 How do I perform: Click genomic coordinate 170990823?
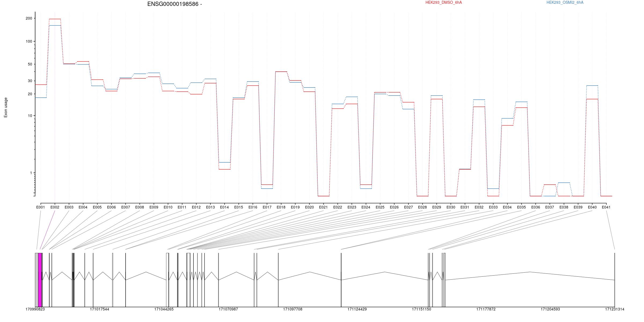tap(35, 309)
